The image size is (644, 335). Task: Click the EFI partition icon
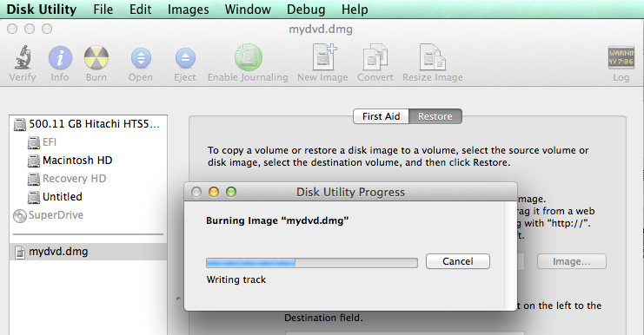[34, 142]
